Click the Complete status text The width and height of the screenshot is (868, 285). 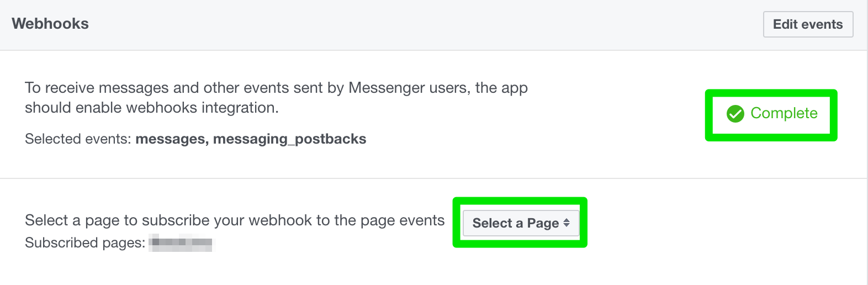point(784,113)
